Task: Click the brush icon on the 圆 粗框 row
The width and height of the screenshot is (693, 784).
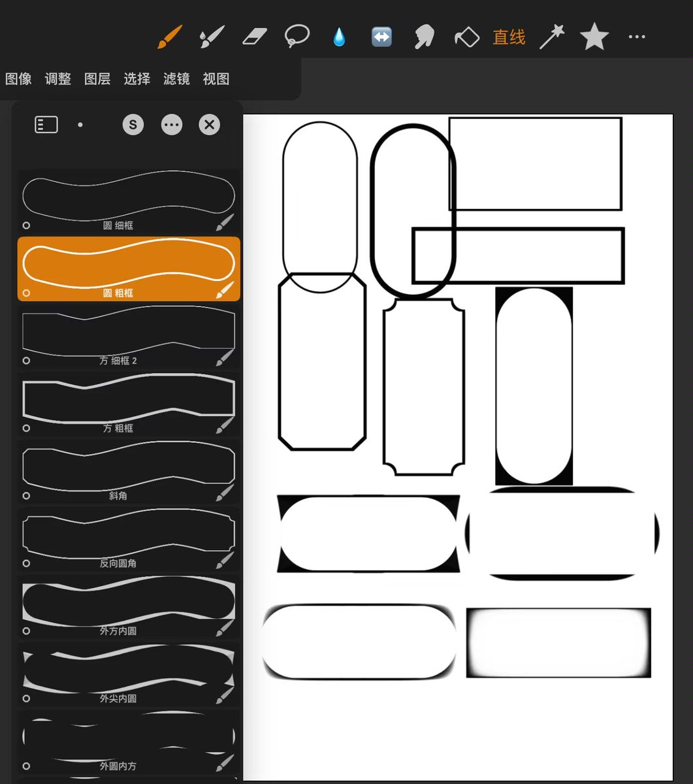Action: click(x=224, y=290)
